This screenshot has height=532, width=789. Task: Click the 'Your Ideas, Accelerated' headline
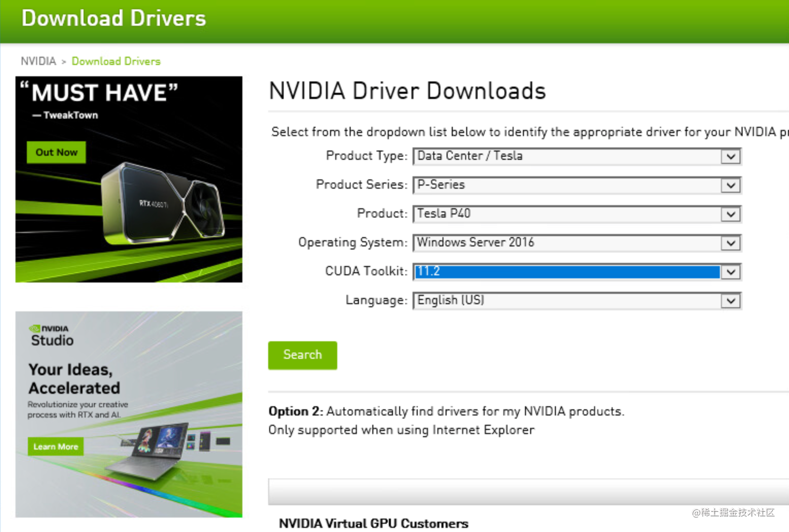coord(74,379)
